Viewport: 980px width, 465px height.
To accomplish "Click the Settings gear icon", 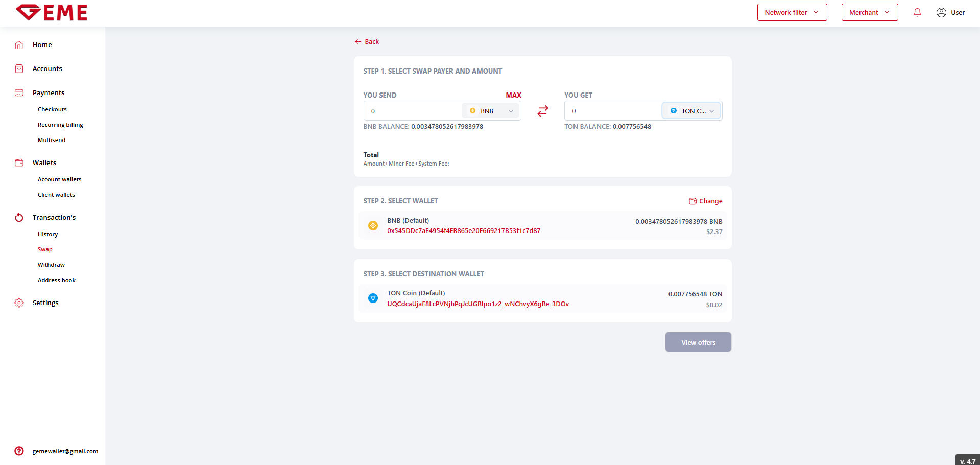I will [19, 303].
